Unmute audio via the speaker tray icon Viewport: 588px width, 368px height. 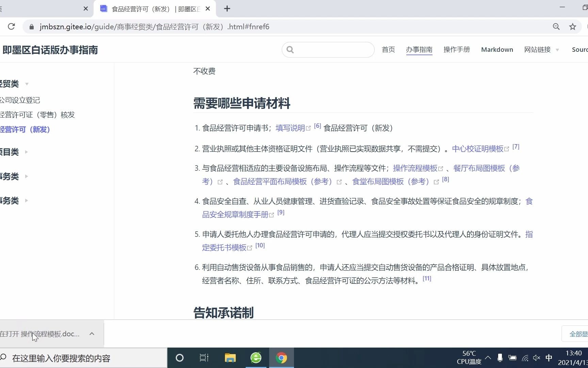[x=537, y=358]
